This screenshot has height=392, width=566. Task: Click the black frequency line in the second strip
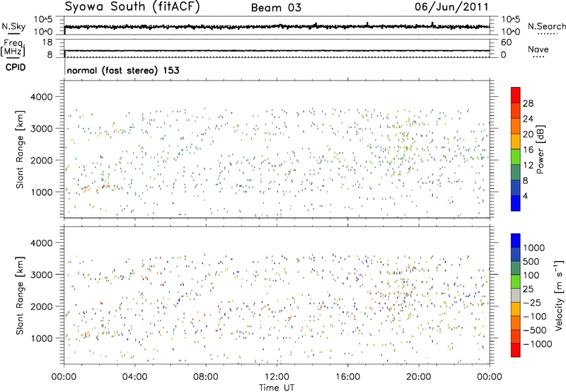(x=277, y=50)
